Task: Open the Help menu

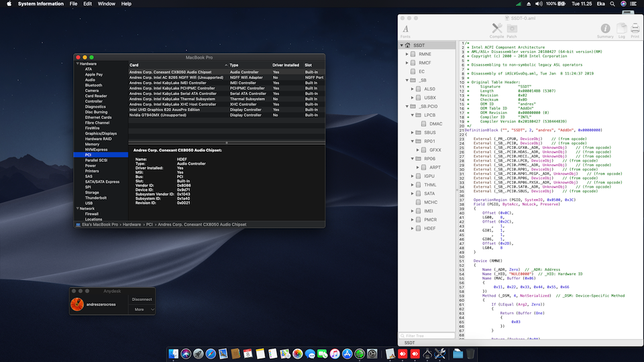Action: 126,4
